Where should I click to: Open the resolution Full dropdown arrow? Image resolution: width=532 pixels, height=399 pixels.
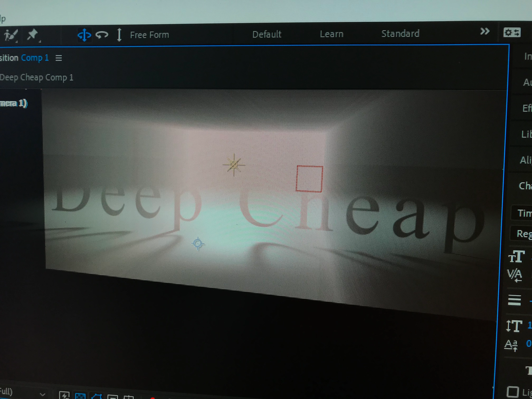click(42, 394)
